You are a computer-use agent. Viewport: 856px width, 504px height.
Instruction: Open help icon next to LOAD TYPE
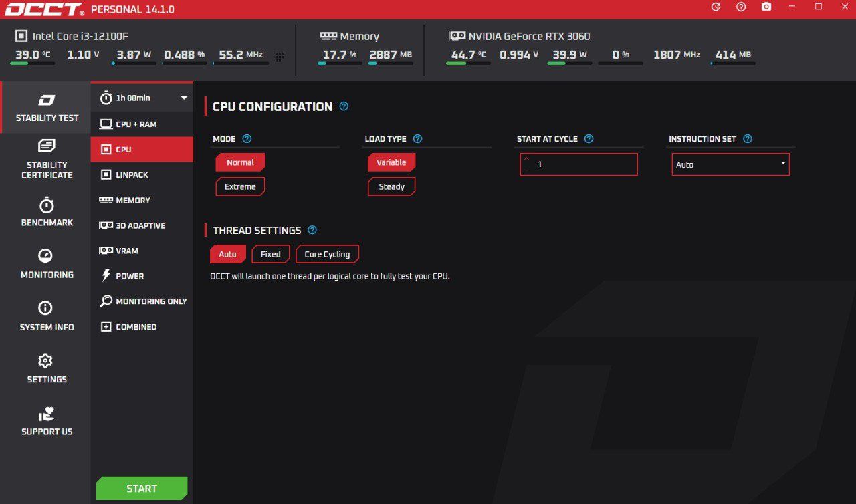tap(417, 139)
